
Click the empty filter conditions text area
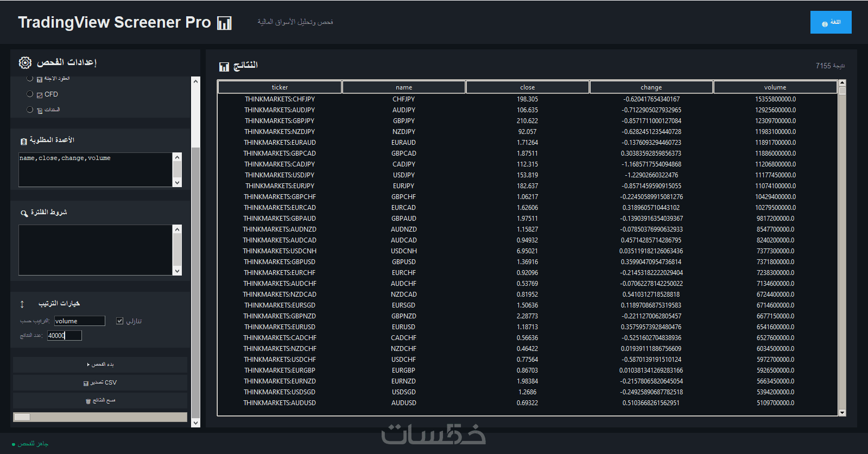tap(96, 250)
